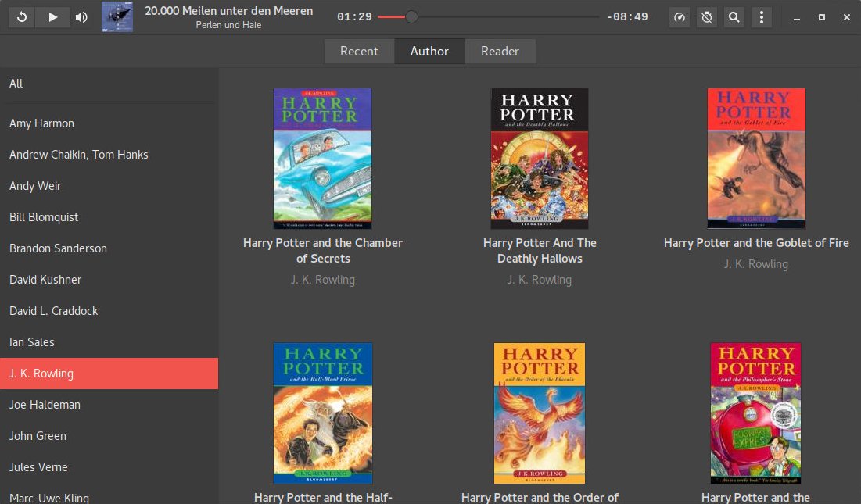Image resolution: width=861 pixels, height=504 pixels.
Task: Select David Kushner in the author list
Action: coord(109,280)
